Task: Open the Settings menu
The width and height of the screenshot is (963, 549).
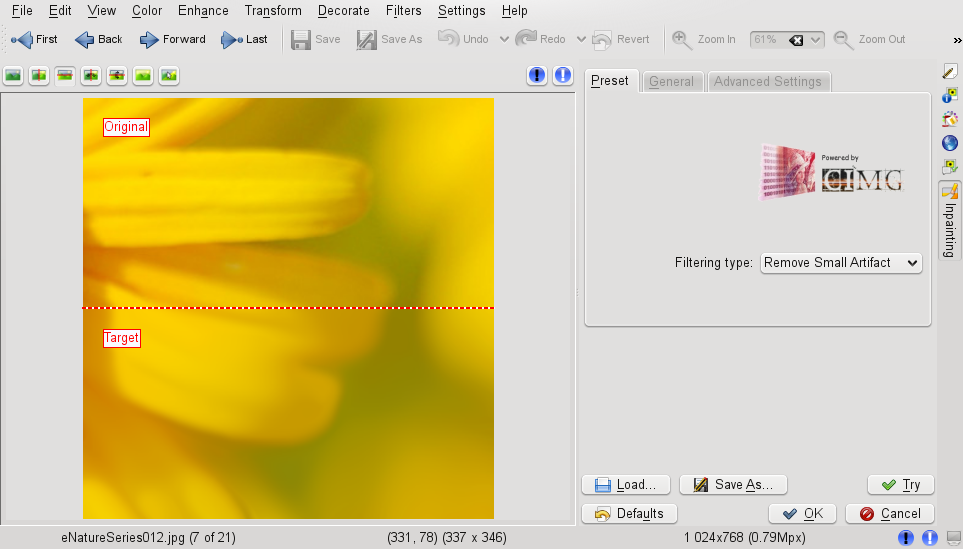Action: (x=461, y=10)
